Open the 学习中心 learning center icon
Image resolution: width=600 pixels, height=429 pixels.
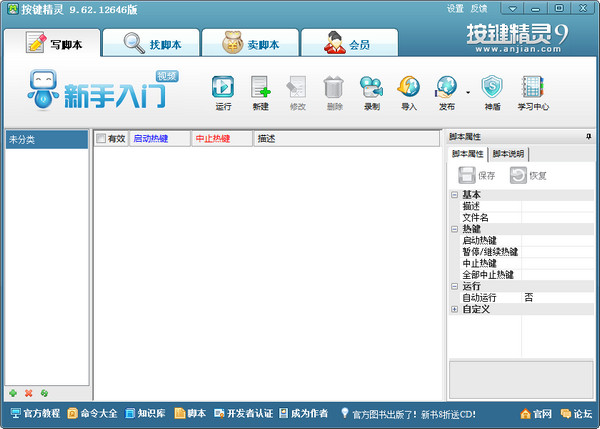tap(533, 88)
